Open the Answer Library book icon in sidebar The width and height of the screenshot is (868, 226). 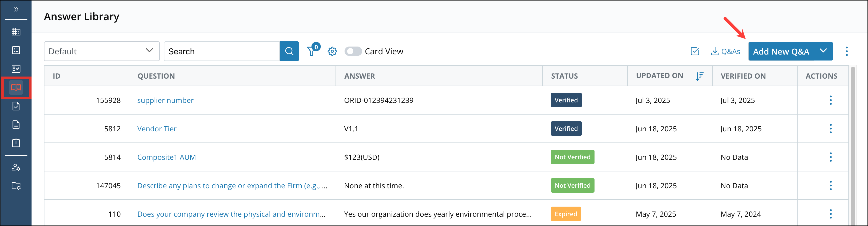(x=16, y=87)
